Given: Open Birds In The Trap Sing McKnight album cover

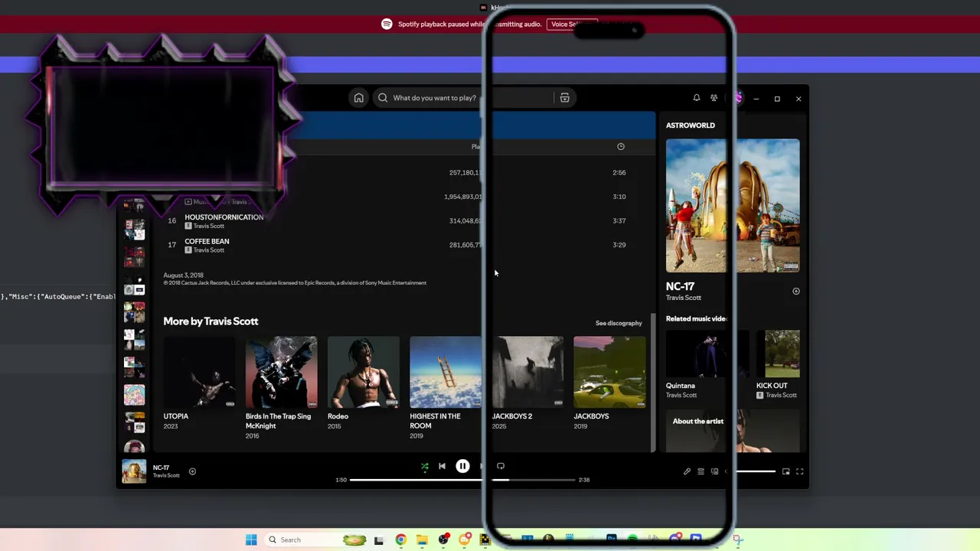Looking at the screenshot, I should [x=281, y=372].
